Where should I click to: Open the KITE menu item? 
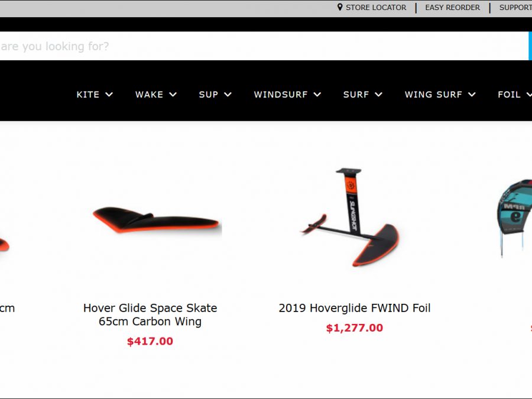[x=88, y=95]
